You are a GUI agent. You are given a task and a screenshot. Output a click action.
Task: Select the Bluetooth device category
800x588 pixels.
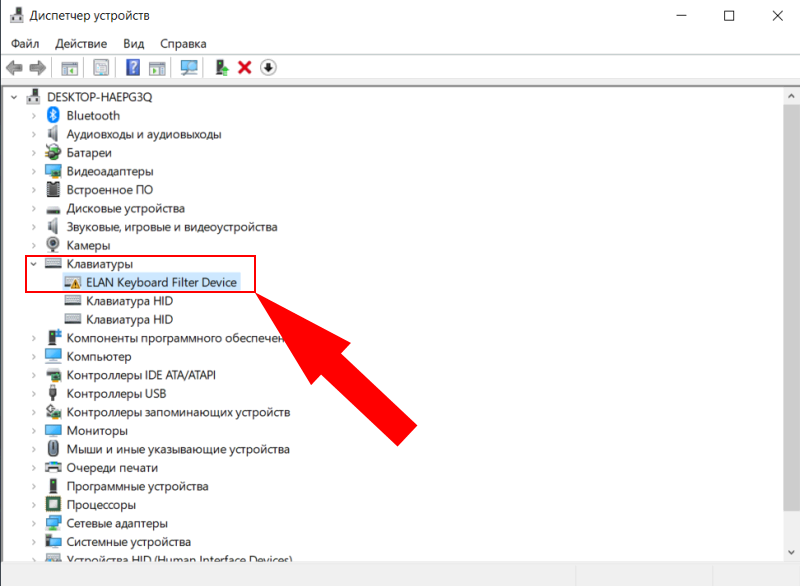[x=92, y=115]
